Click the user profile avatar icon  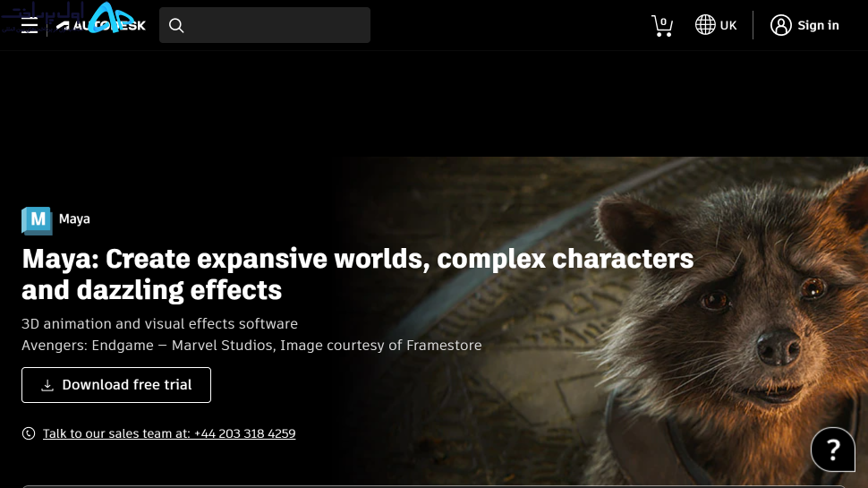(x=780, y=25)
